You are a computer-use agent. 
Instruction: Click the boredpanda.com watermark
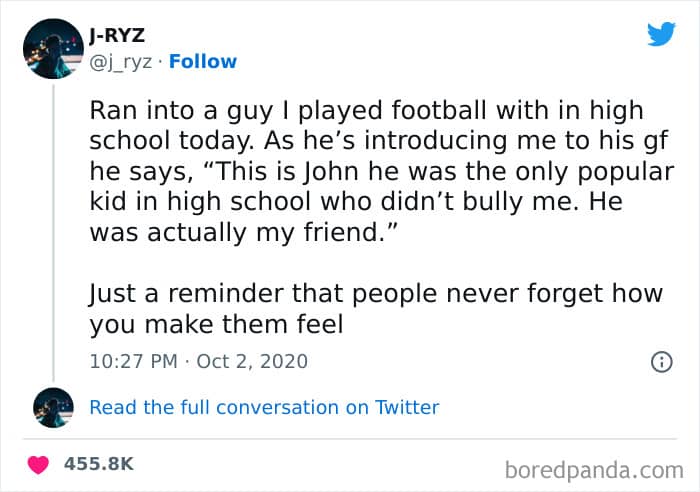[x=594, y=471]
